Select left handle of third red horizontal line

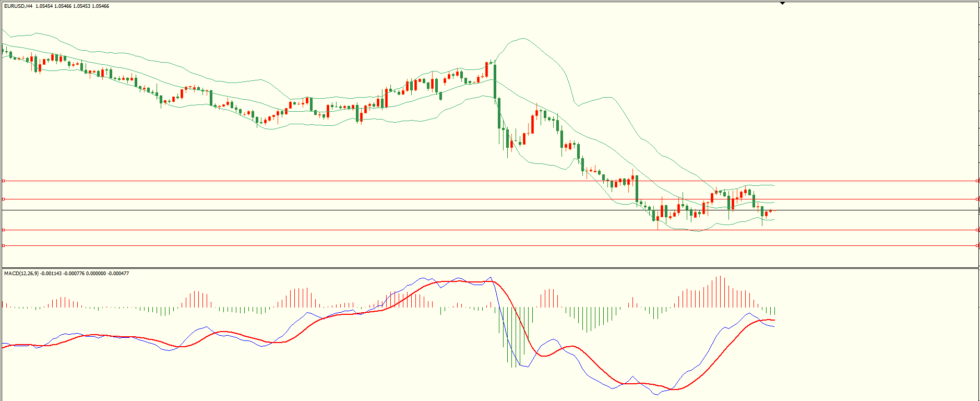(3, 230)
